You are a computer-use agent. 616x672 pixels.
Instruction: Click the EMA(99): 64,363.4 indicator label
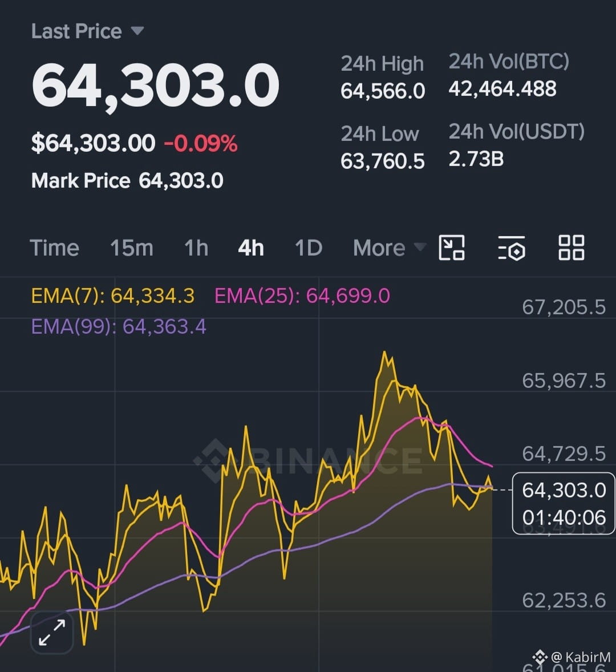pos(119,326)
